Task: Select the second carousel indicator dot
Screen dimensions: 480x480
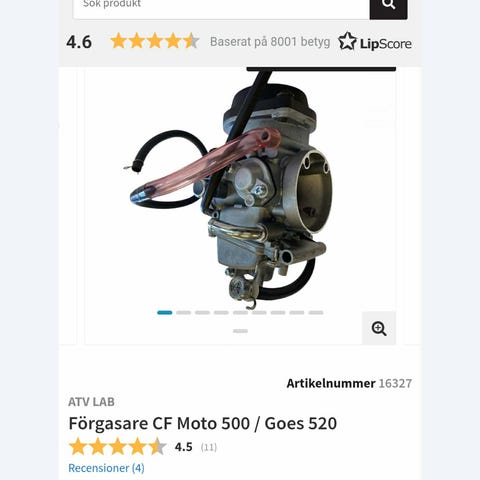Action: (x=183, y=313)
